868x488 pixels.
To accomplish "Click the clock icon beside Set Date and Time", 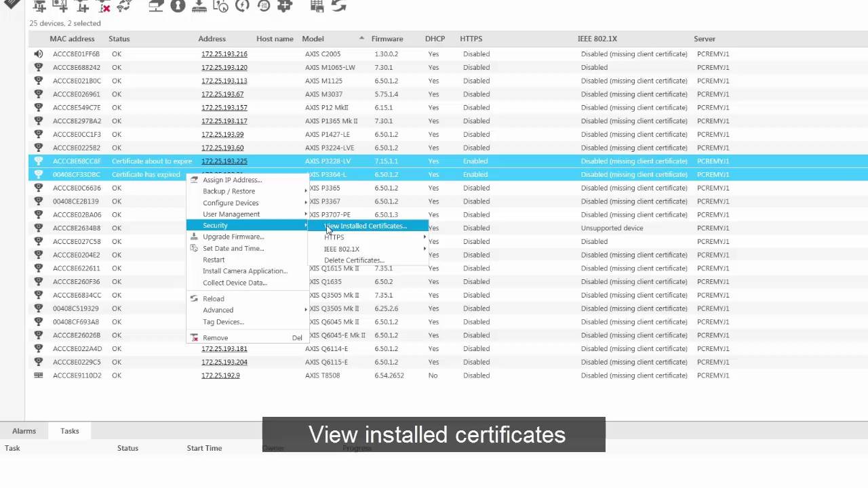I will point(194,249).
